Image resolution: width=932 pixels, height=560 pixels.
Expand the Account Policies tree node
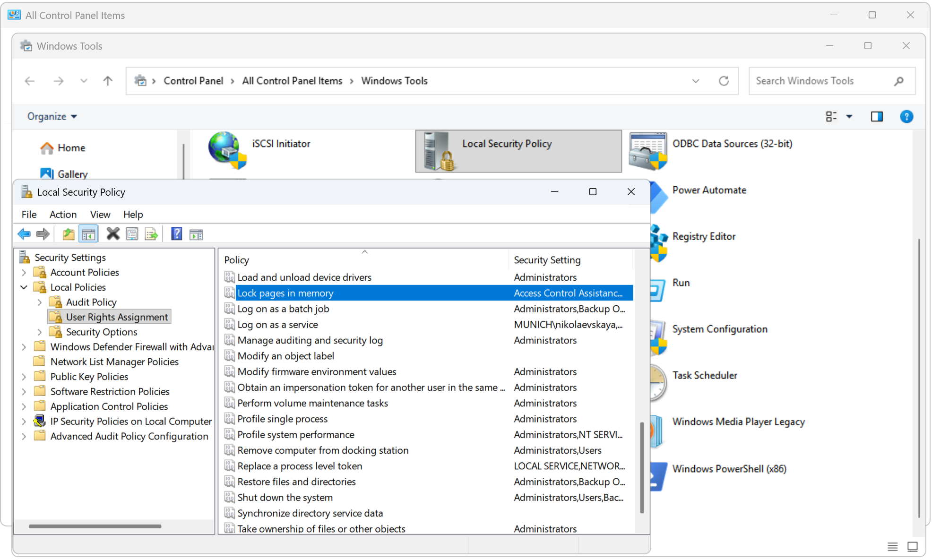coord(24,273)
